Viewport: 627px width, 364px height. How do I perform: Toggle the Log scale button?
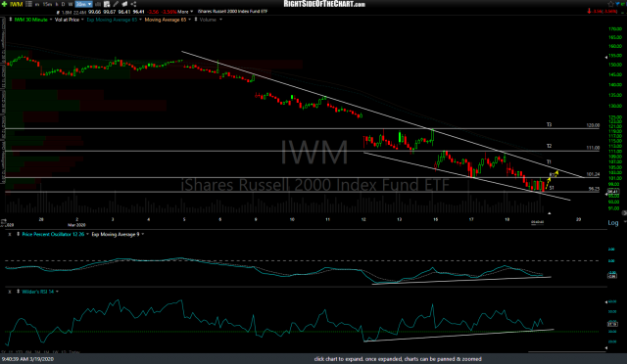(613, 222)
